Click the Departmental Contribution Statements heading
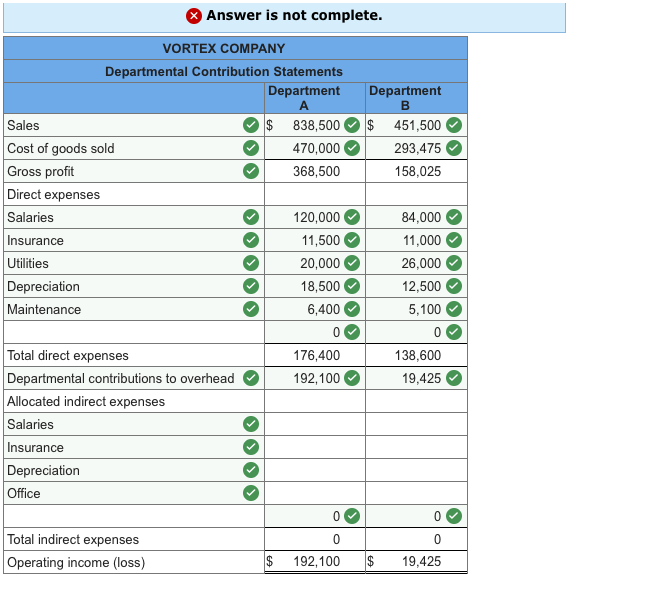 [x=224, y=72]
